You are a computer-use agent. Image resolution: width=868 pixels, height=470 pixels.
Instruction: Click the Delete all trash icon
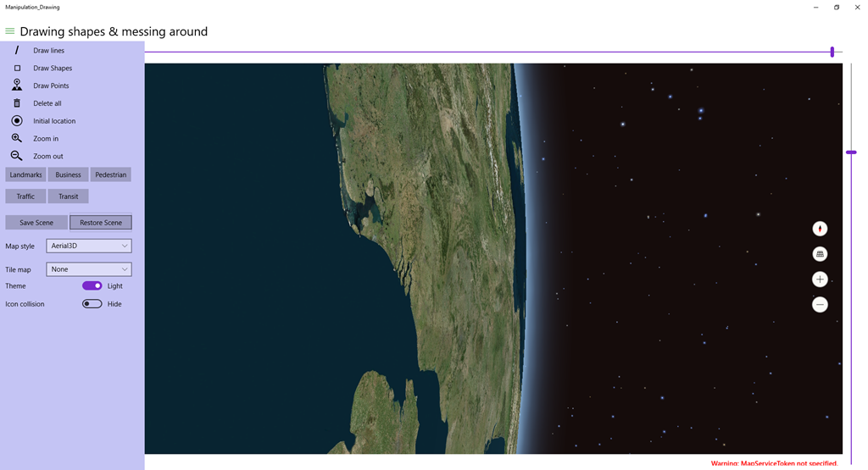17,102
